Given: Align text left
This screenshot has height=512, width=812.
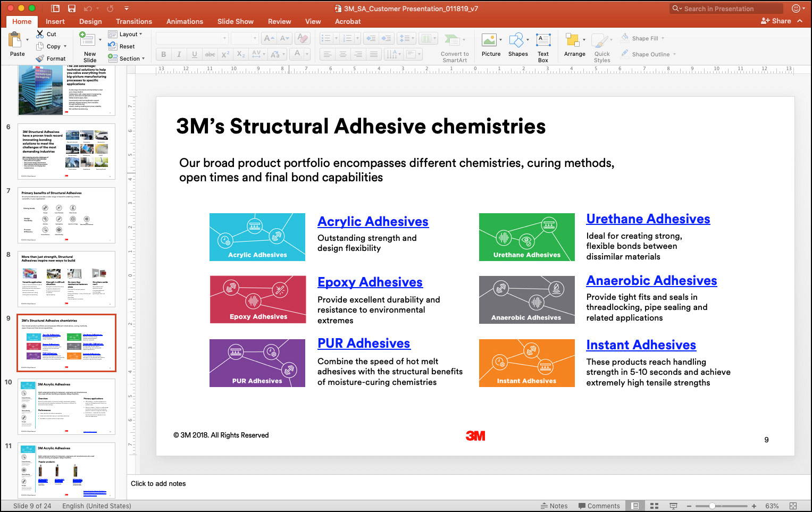Looking at the screenshot, I should [x=328, y=54].
